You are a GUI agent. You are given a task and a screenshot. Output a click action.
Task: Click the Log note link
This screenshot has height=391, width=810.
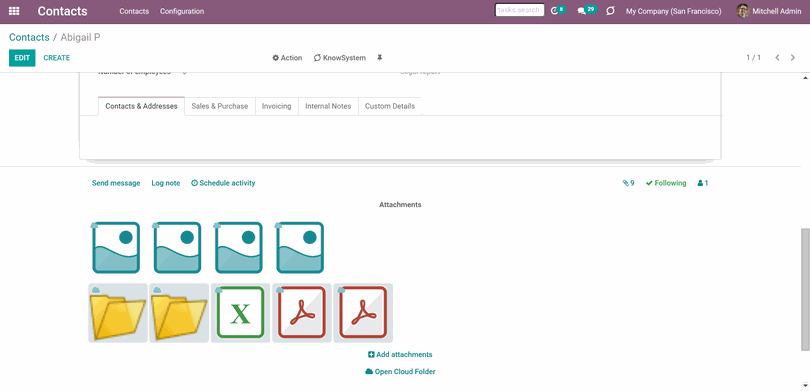166,183
